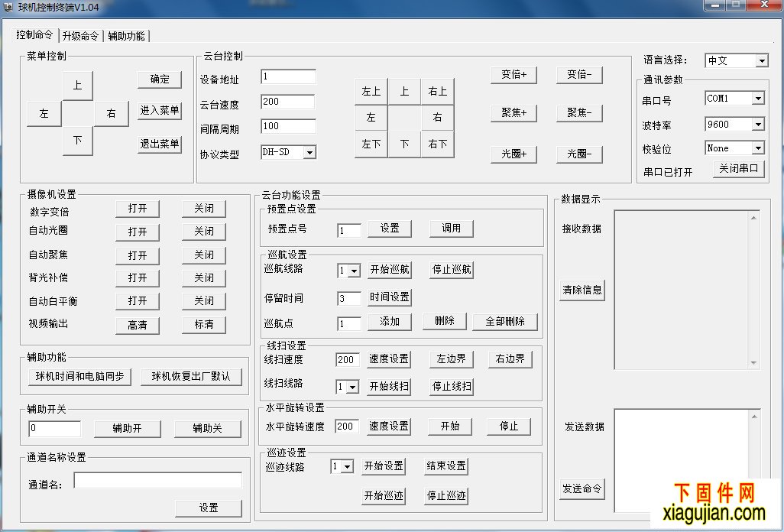Click the menu control 左 button
Screen dimensions: 784x532
tap(44, 113)
